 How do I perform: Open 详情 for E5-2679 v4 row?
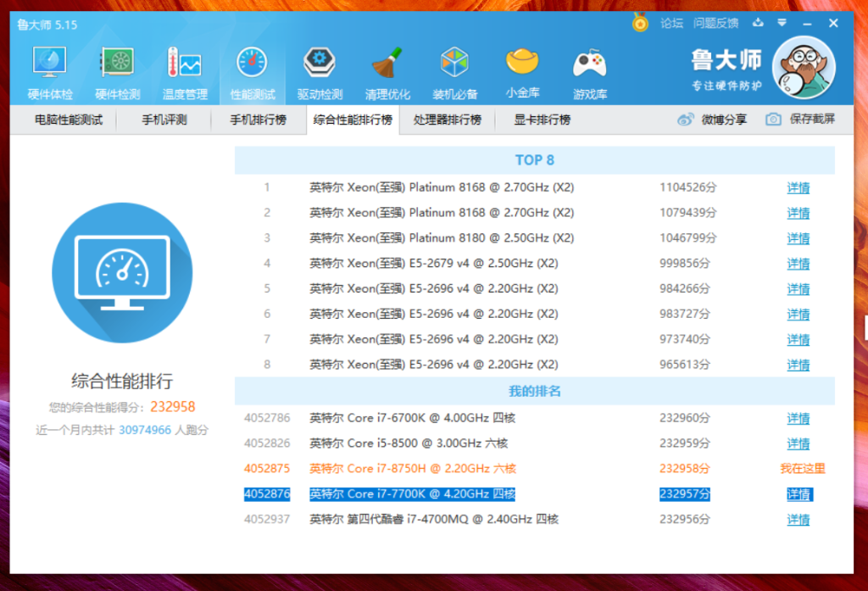tap(798, 264)
